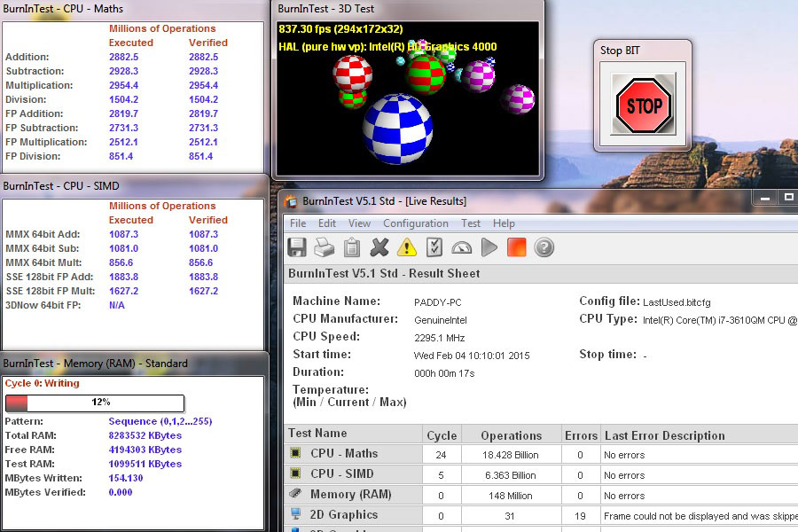The width and height of the screenshot is (798, 532).
Task: Select the CPU - Maths test row name
Action: (344, 453)
